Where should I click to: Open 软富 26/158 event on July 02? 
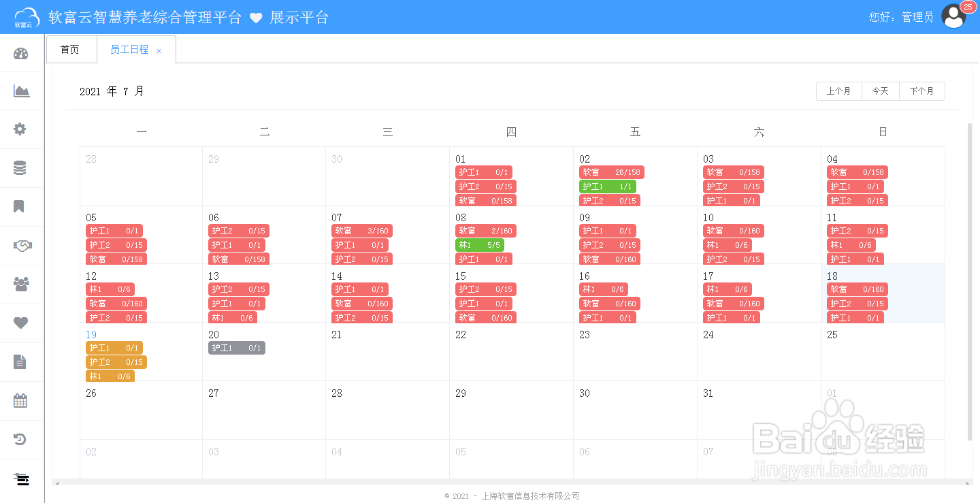coord(612,172)
